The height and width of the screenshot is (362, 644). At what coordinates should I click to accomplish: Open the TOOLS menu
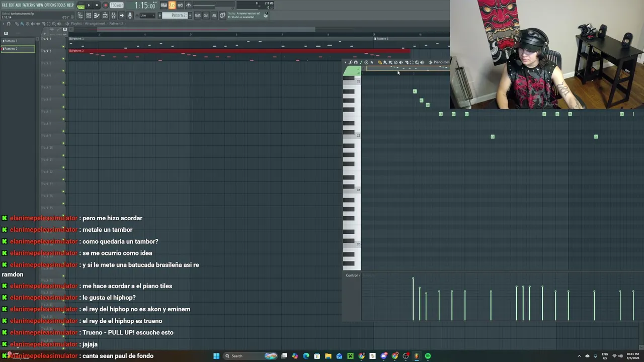[61, 5]
